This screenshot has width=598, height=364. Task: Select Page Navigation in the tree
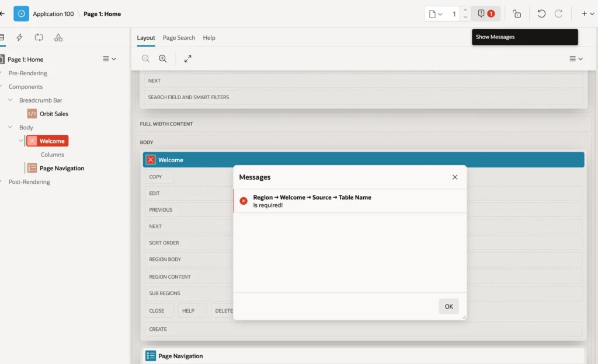point(62,169)
